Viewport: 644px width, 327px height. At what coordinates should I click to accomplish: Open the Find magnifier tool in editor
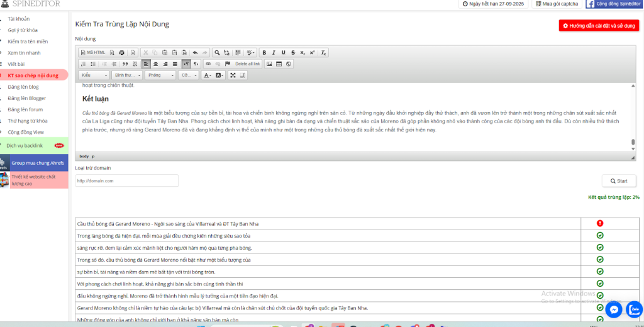217,53
